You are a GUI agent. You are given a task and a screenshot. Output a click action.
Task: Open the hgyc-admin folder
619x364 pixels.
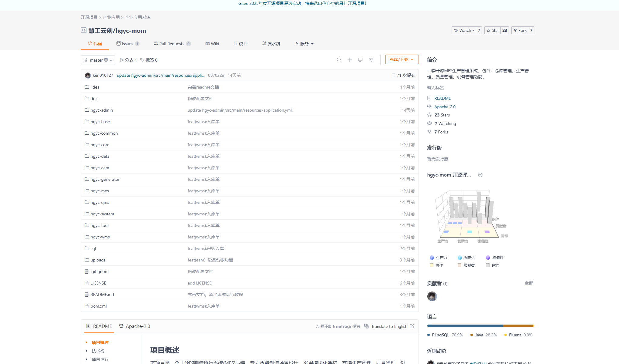(102, 110)
